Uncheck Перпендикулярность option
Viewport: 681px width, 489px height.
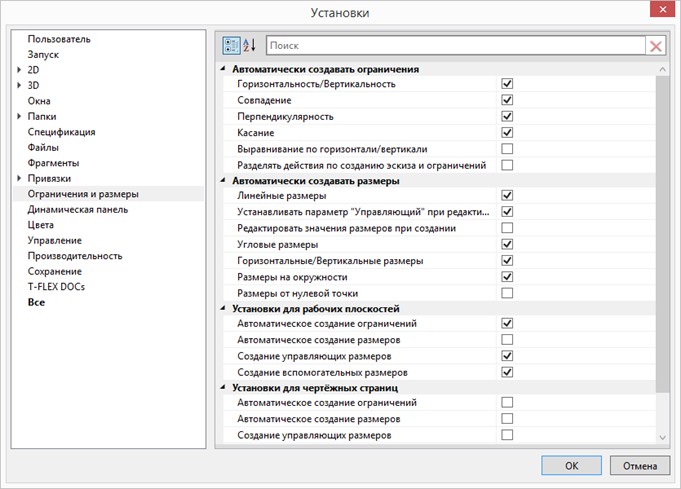point(507,116)
